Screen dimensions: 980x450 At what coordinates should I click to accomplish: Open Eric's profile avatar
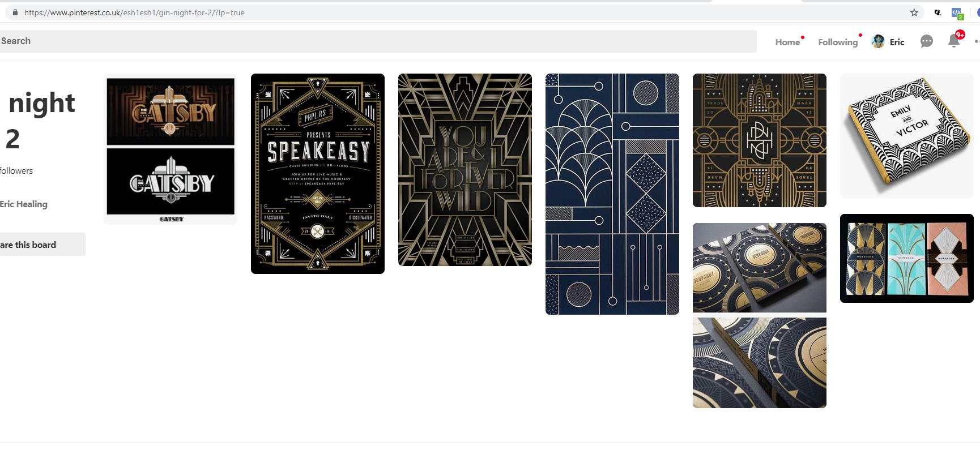pos(878,41)
